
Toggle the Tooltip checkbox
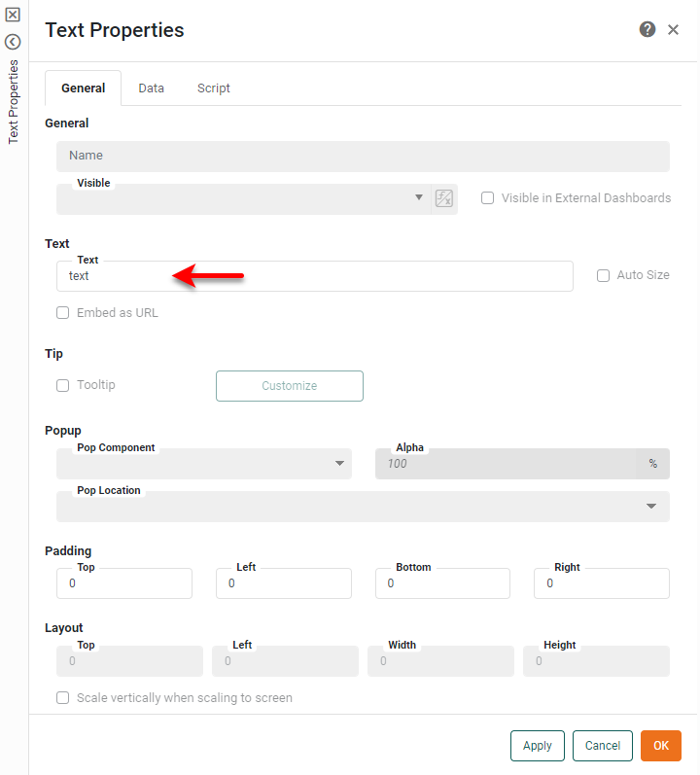click(63, 385)
